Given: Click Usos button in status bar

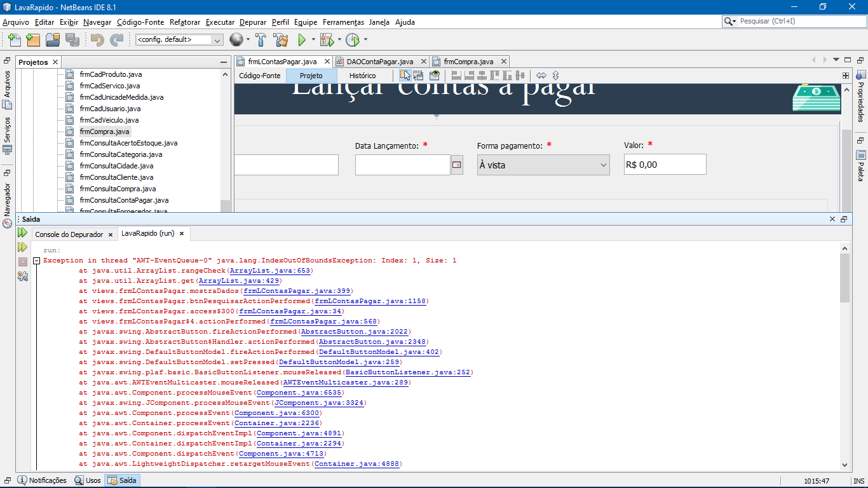Looking at the screenshot, I should point(88,480).
